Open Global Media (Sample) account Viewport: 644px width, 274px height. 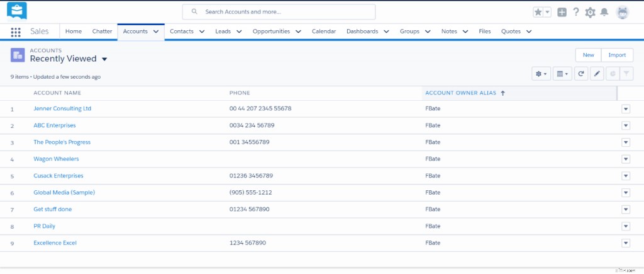pyautogui.click(x=64, y=193)
